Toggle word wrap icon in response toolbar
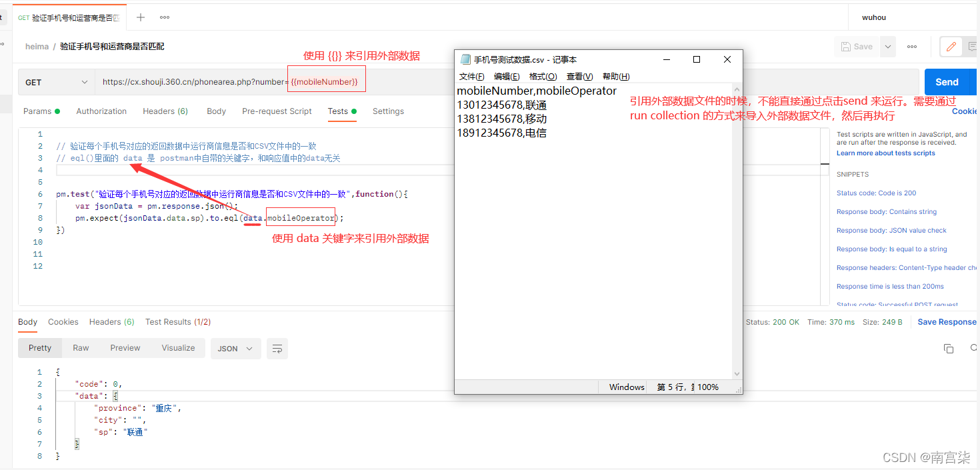980x470 pixels. pos(277,349)
